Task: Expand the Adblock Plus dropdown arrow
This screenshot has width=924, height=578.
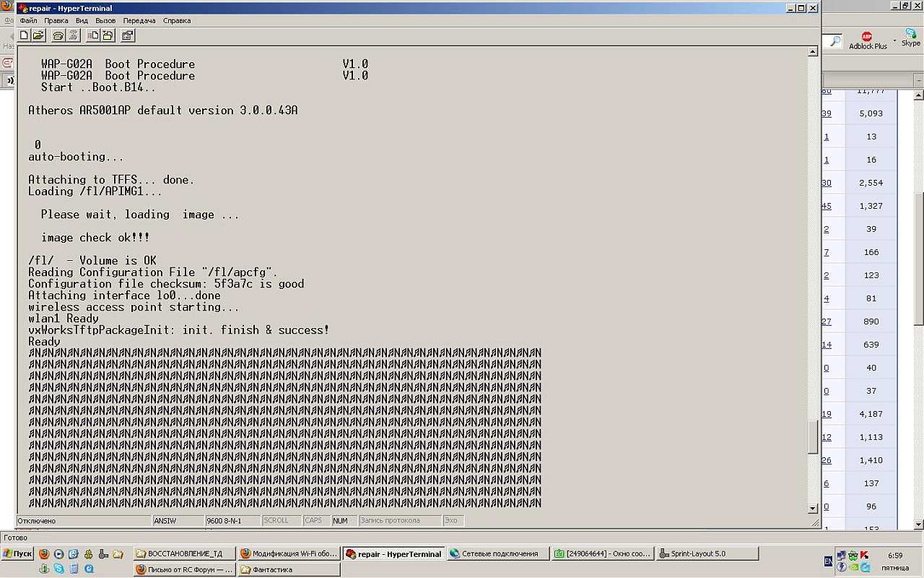Action: 894,40
